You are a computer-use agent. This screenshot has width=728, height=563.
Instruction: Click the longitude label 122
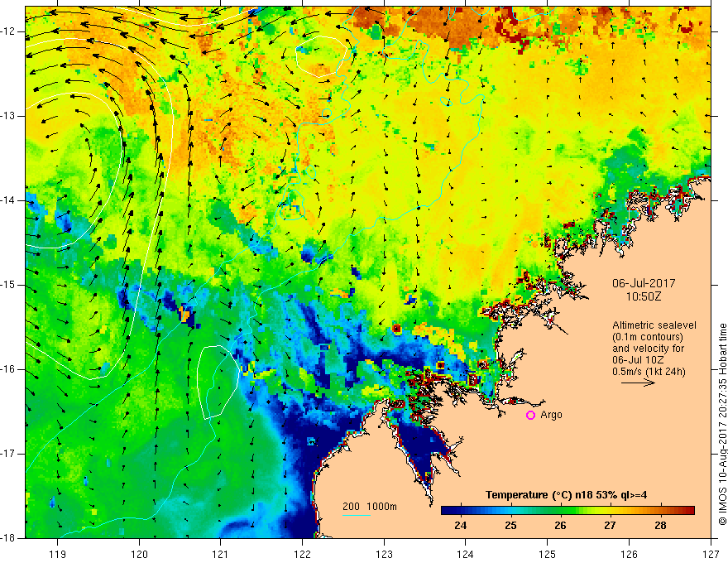point(302,554)
